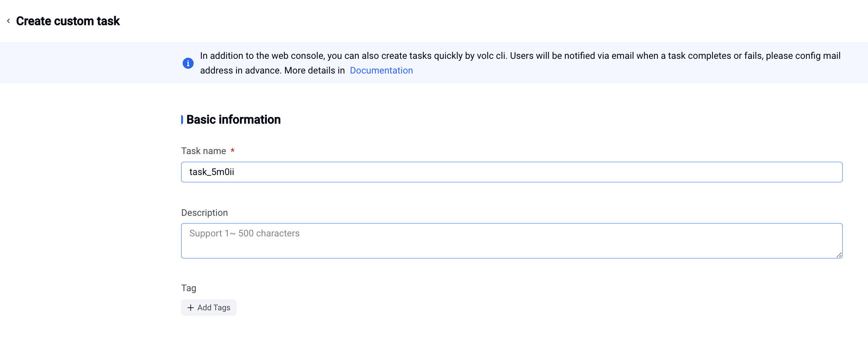Viewport: 868px width, 350px height.
Task: Click the Create custom task page title
Action: 68,21
